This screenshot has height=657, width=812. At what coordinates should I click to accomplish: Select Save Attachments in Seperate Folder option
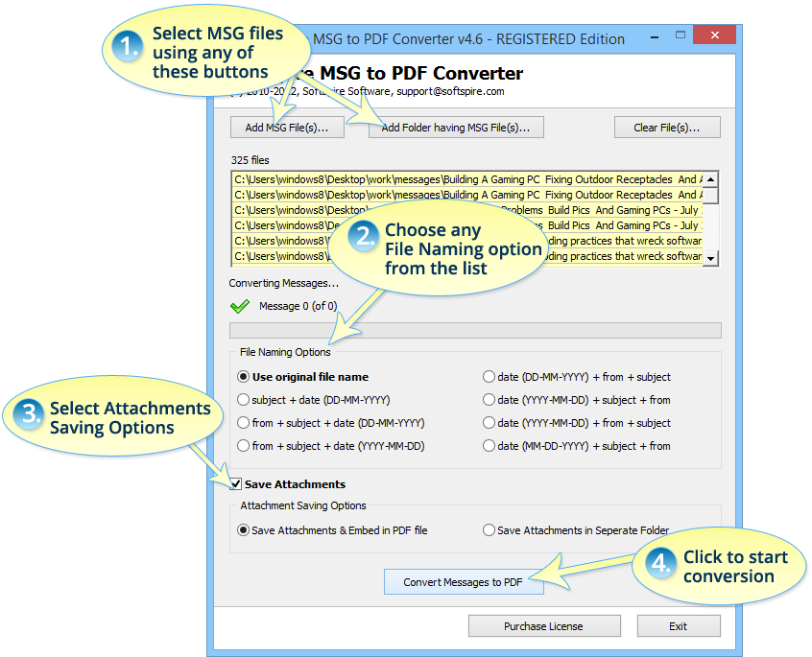click(576, 530)
